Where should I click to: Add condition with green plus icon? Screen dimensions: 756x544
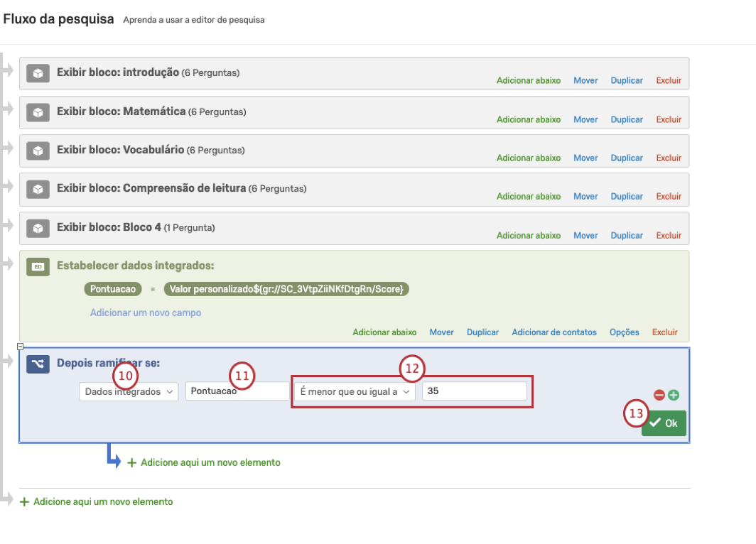coord(674,395)
